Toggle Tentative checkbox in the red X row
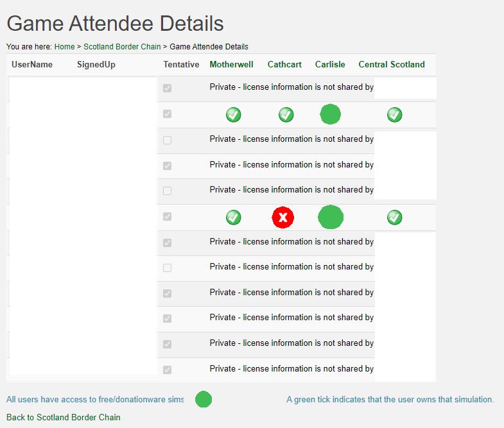Viewport: 504px width, 428px height. (167, 217)
